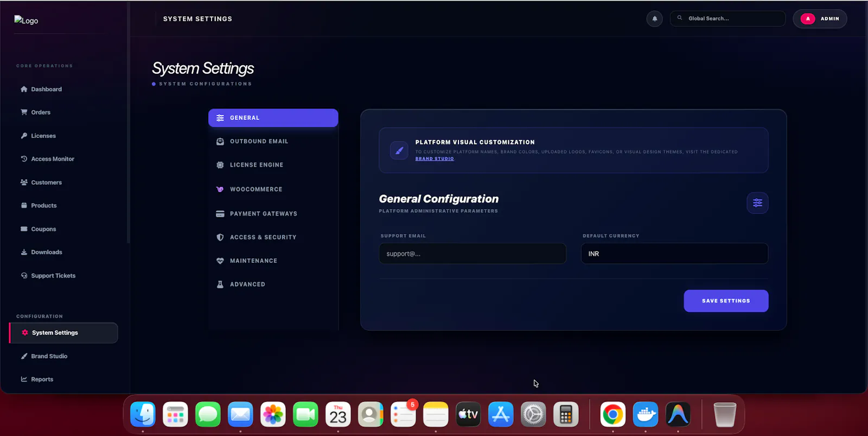This screenshot has width=868, height=436.
Task: Open the Dashboard page from sidebar
Action: tap(41, 89)
